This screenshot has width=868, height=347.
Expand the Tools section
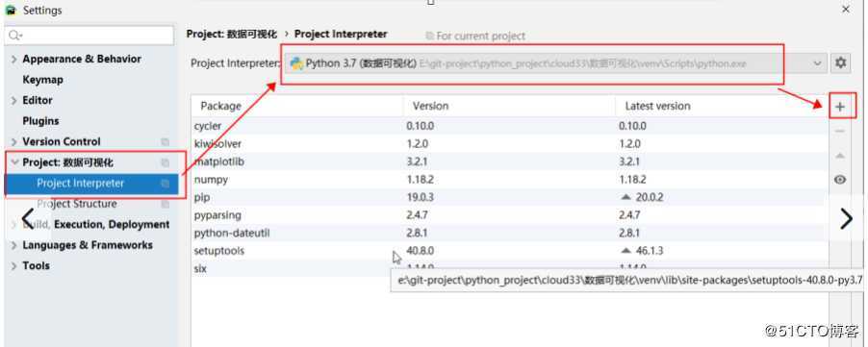click(13, 265)
